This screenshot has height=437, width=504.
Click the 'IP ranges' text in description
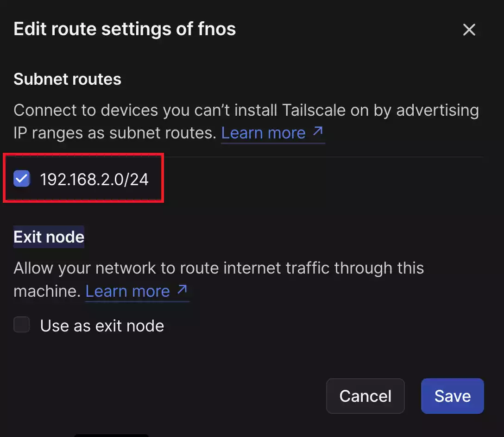point(43,133)
